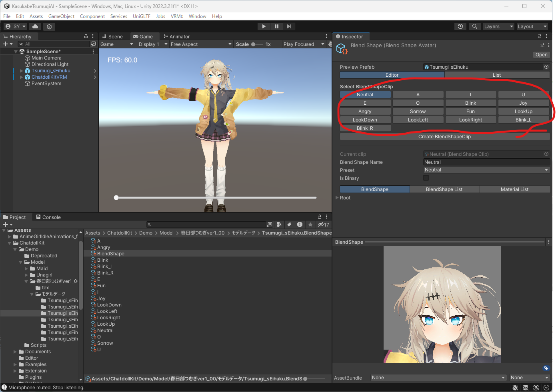Toggle hidden packages visibility count 17
This screenshot has width=556, height=392.
pyautogui.click(x=324, y=225)
